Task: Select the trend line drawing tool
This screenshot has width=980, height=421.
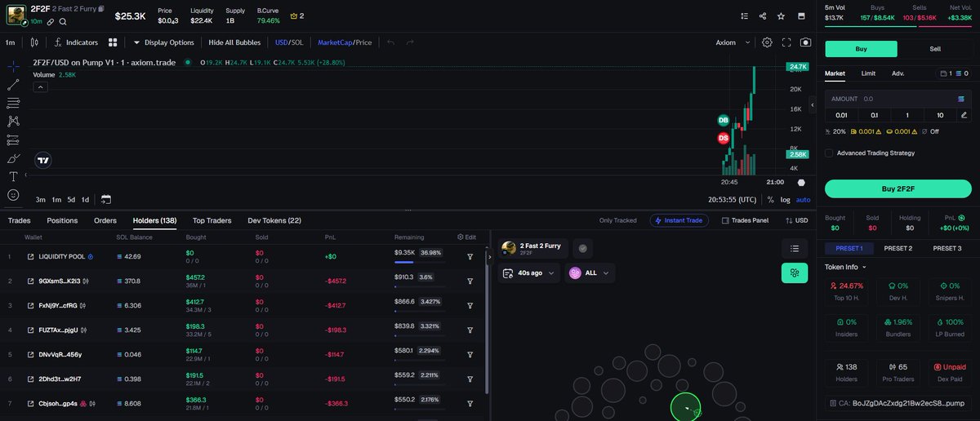Action: [13, 84]
